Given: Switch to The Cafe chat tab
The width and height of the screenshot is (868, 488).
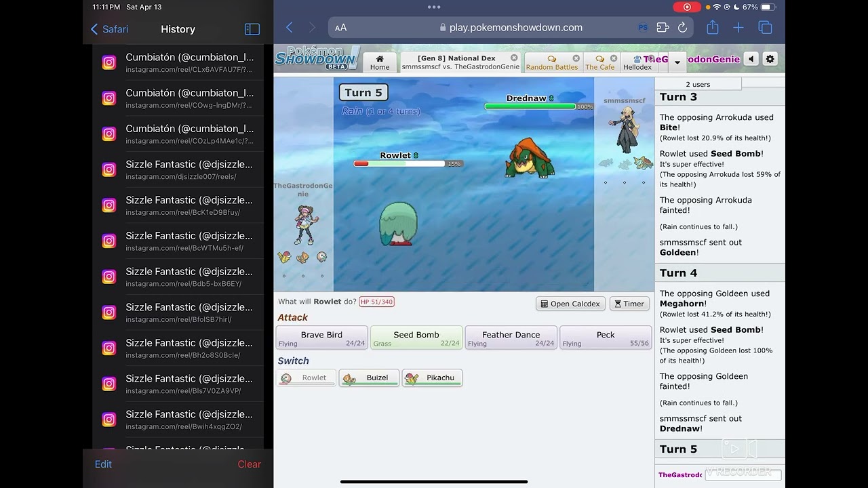Looking at the screenshot, I should tap(600, 62).
